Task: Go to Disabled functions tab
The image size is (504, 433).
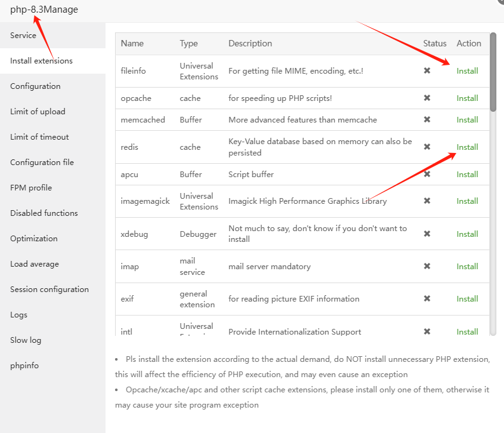Action: (44, 213)
